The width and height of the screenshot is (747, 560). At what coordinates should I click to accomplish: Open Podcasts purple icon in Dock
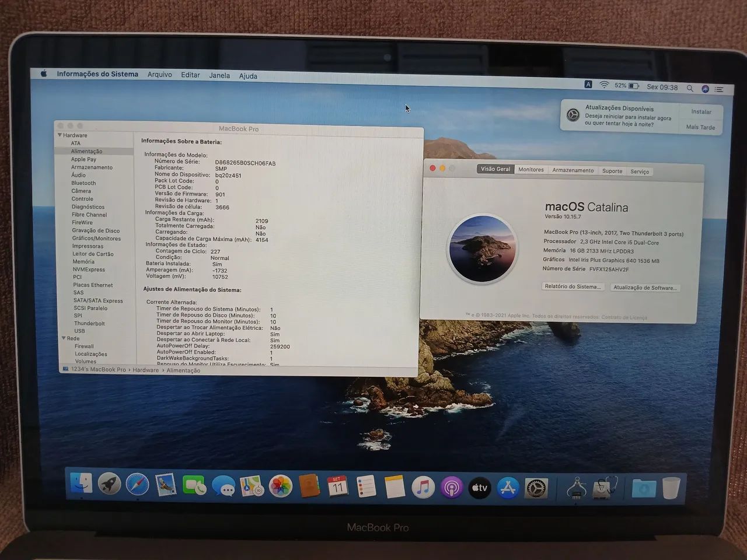coord(451,488)
